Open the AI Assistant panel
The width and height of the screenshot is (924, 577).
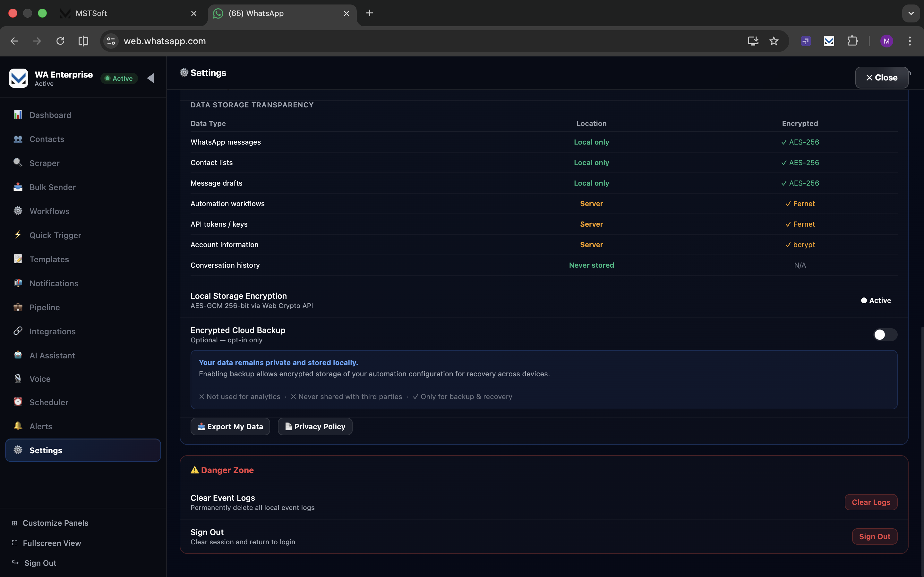click(52, 355)
